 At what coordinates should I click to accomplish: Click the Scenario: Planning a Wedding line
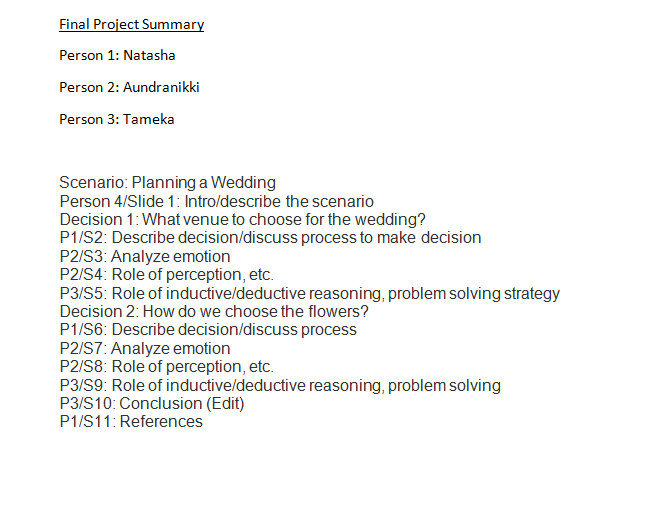[167, 183]
